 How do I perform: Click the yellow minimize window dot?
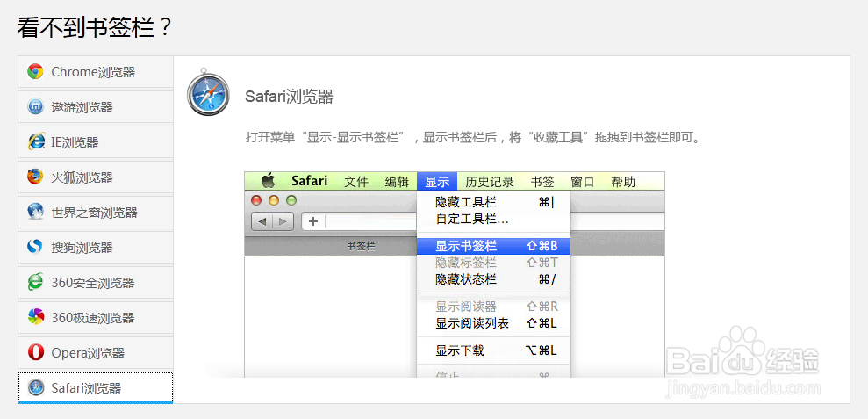point(274,200)
